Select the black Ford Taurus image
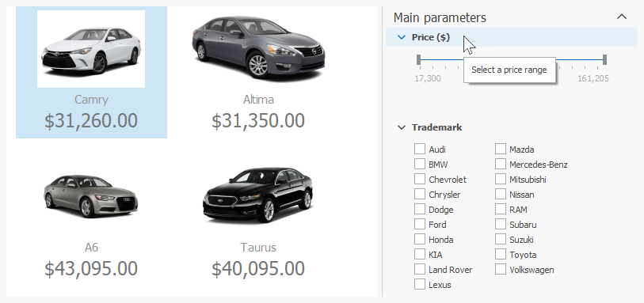The height and width of the screenshot is (303, 644). tap(257, 195)
